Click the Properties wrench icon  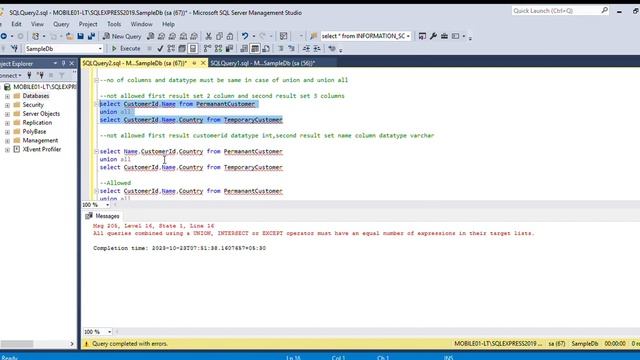[x=433, y=36]
